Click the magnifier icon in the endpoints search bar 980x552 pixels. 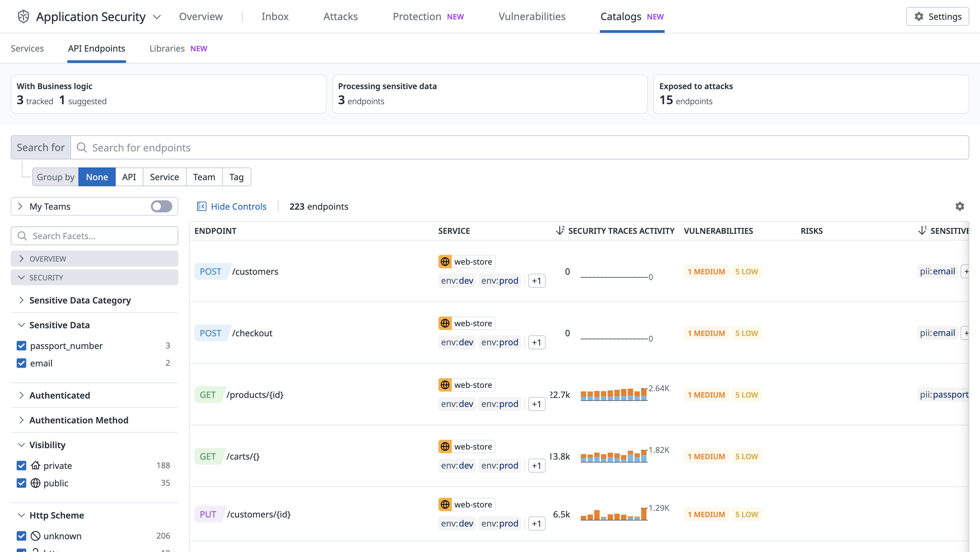[81, 147]
